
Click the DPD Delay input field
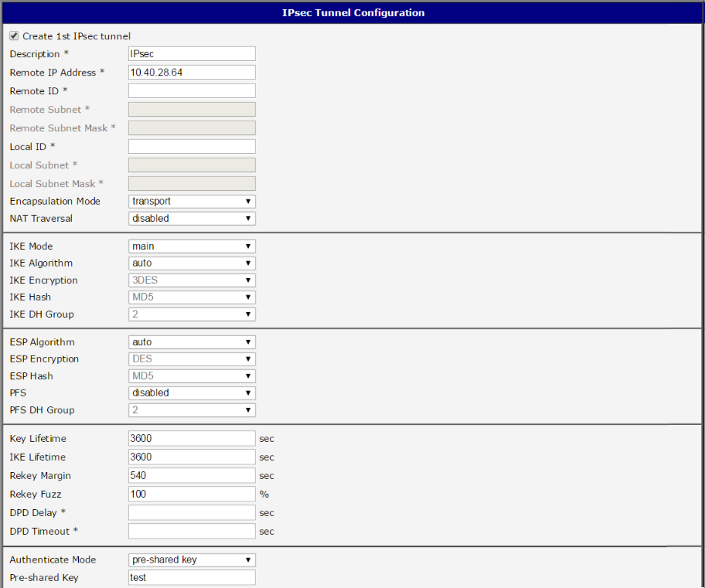192,512
